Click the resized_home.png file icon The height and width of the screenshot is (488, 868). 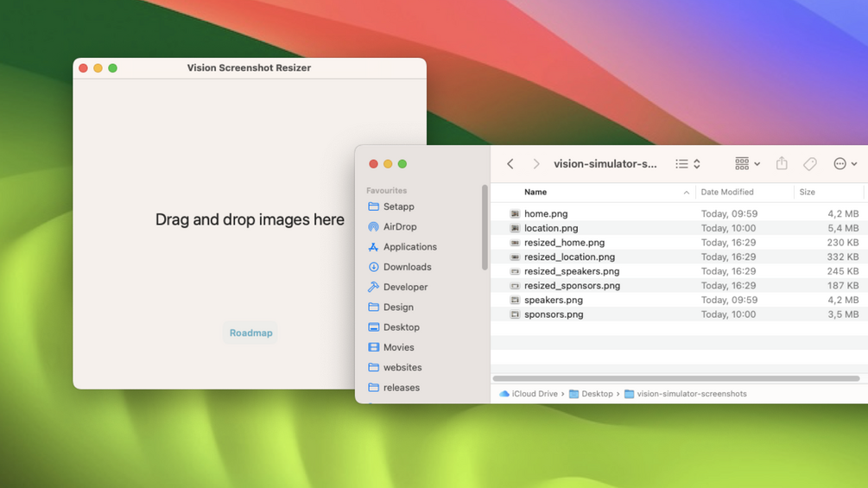click(x=515, y=243)
